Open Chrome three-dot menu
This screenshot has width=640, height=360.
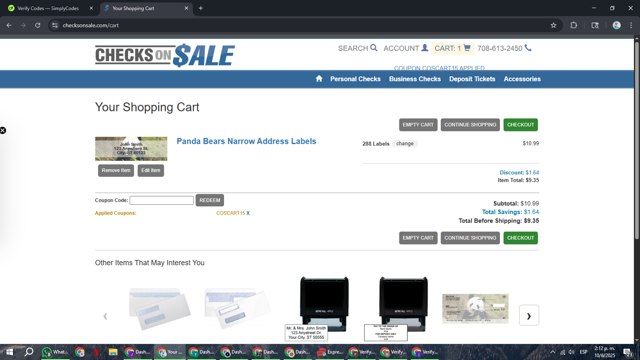631,25
